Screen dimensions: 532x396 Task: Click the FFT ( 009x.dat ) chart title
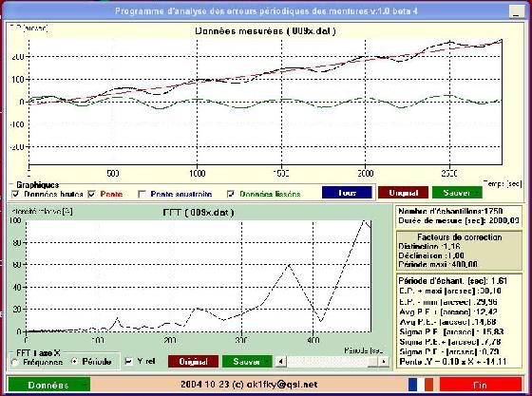tap(199, 213)
